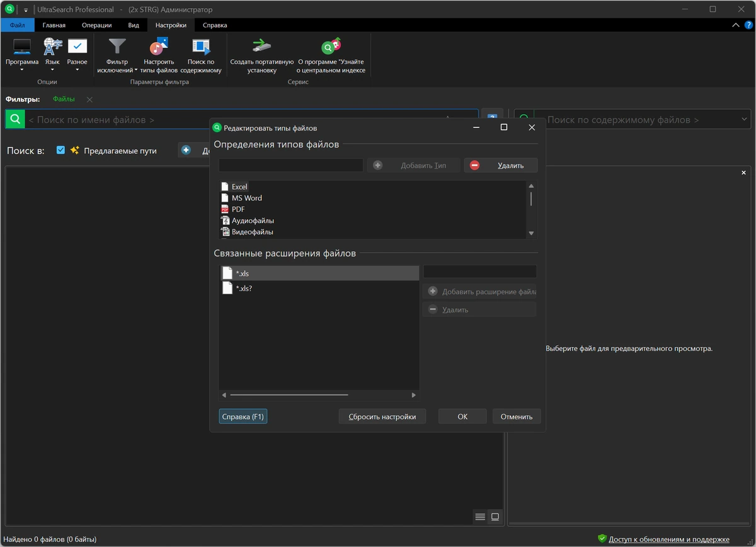
Task: Click the dialog title search logo icon
Action: 217,127
